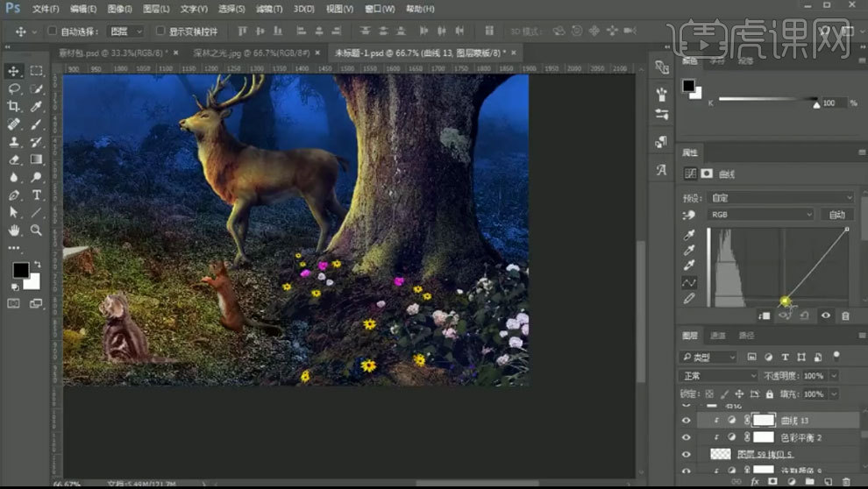
Task: Select the History Brush tool
Action: 37,142
